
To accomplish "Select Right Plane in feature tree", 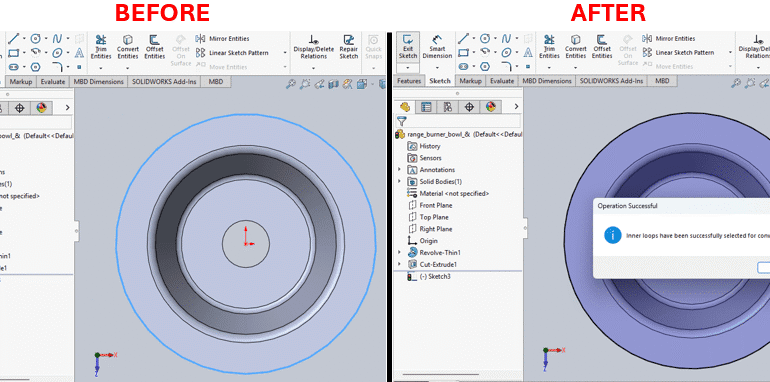I will (430, 229).
